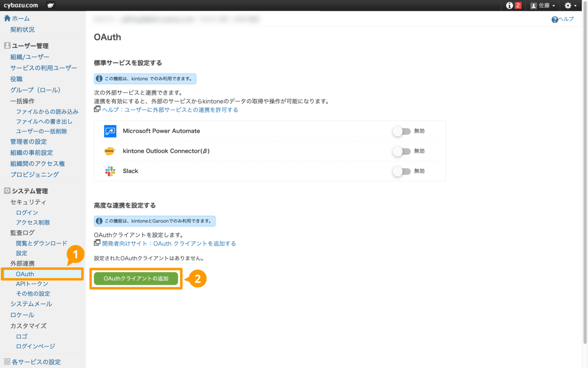Click info icon in kintone-only notice
588x368 pixels.
point(99,79)
